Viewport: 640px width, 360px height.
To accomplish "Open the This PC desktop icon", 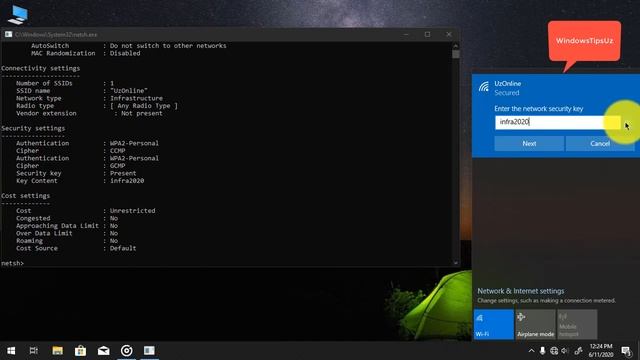I will (18, 15).
